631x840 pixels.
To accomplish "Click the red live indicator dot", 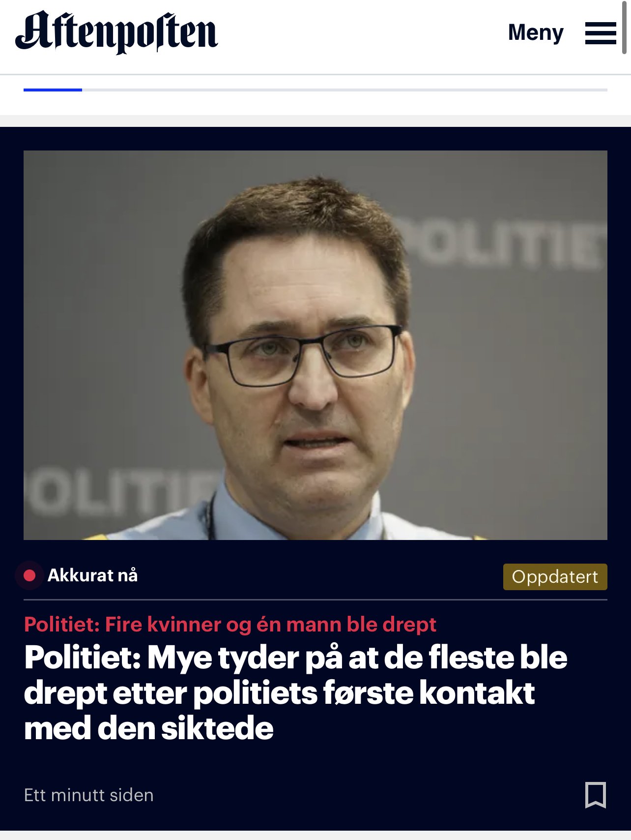I will 29,575.
